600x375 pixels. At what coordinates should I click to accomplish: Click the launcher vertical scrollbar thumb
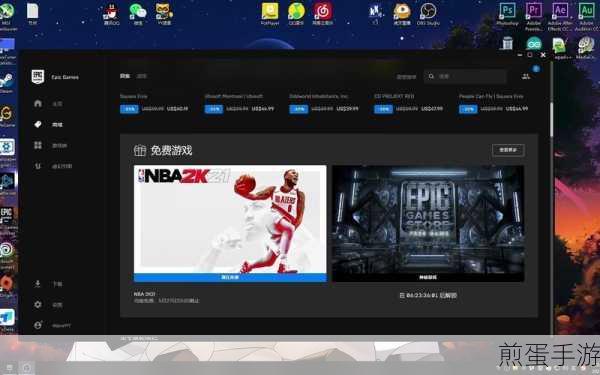click(551, 119)
